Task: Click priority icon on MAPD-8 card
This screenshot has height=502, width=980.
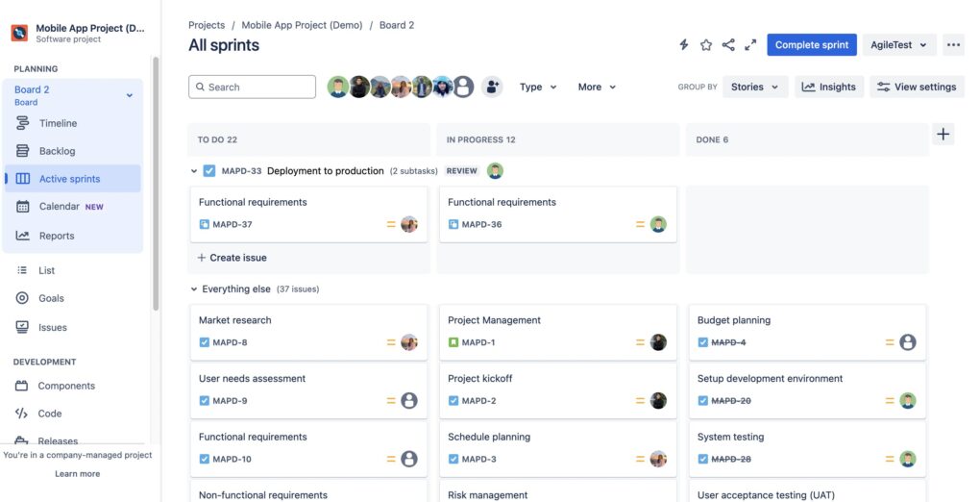Action: coord(391,342)
